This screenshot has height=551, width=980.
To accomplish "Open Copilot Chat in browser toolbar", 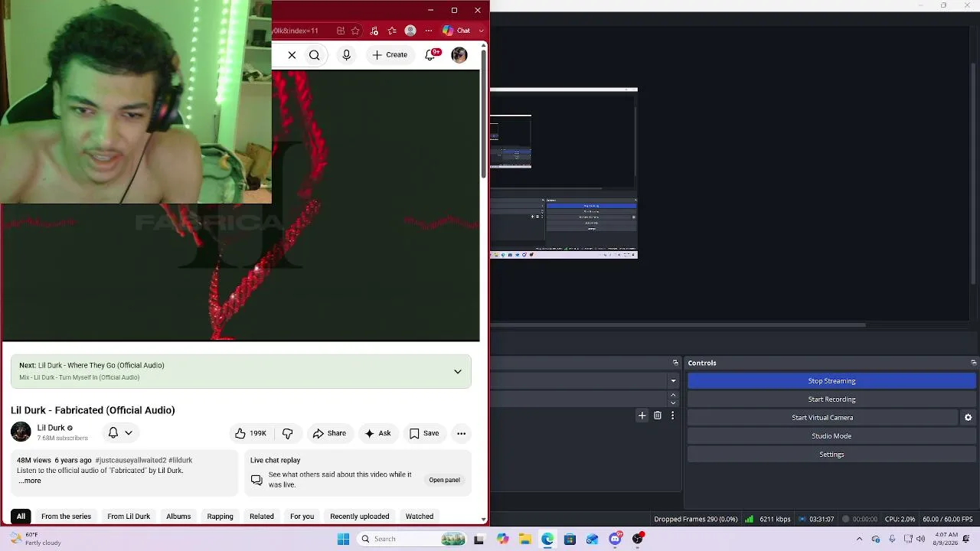I will pyautogui.click(x=457, y=31).
